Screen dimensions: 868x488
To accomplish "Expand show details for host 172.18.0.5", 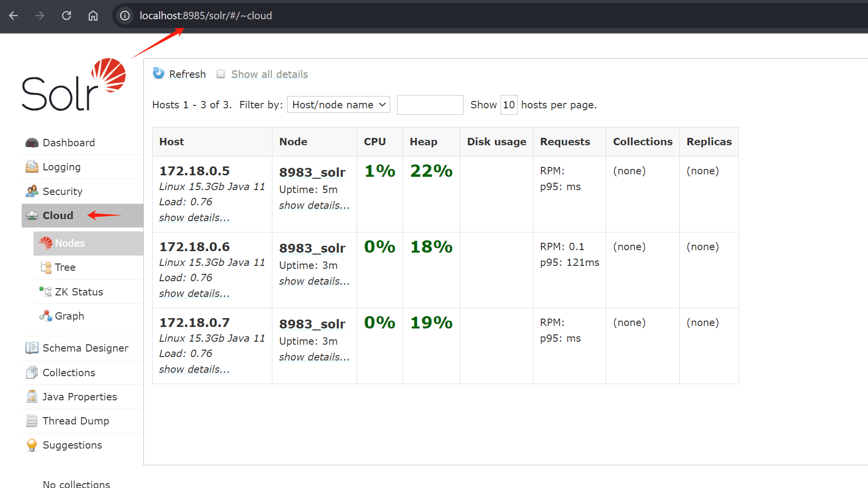I will coord(194,218).
